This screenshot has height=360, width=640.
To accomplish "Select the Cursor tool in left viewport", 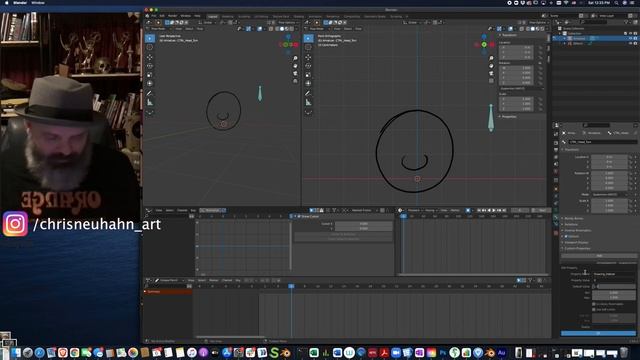I will (150, 48).
